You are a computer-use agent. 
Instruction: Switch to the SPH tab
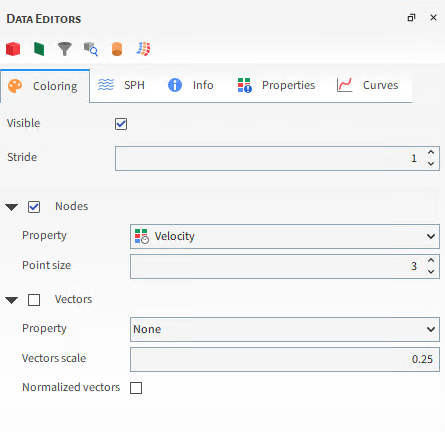point(121,85)
